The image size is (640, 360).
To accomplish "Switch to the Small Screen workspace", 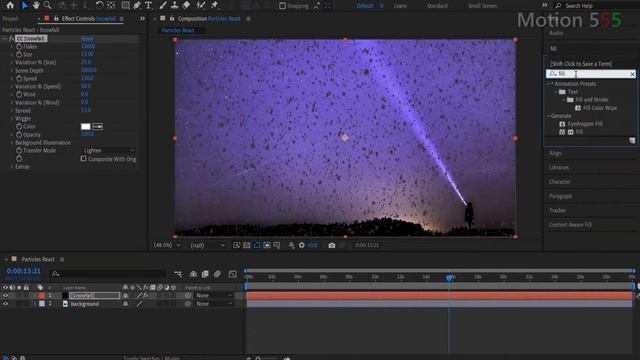I will 482,6.
